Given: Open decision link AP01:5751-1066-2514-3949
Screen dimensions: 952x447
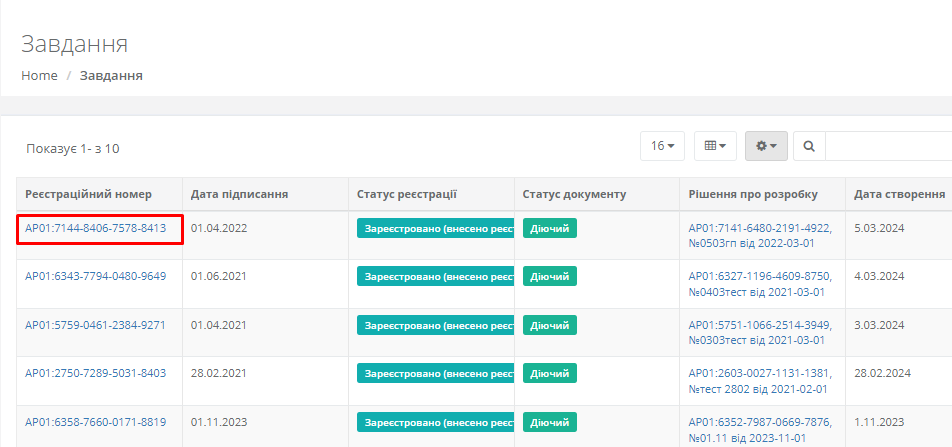Looking at the screenshot, I should (x=759, y=325).
